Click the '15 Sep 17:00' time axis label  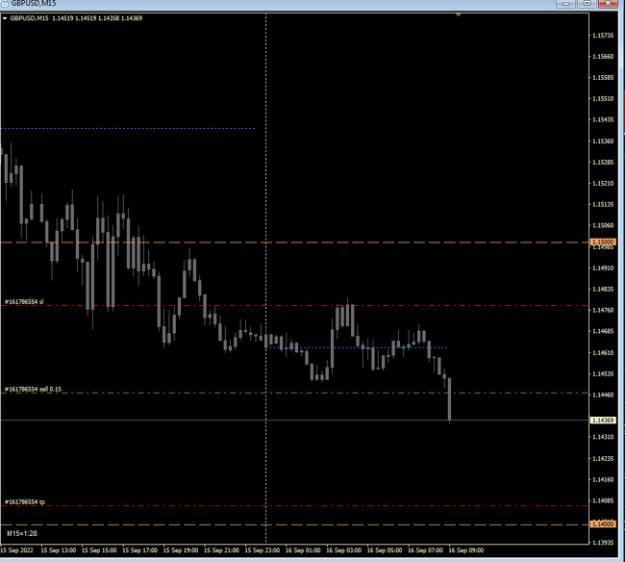[140, 550]
